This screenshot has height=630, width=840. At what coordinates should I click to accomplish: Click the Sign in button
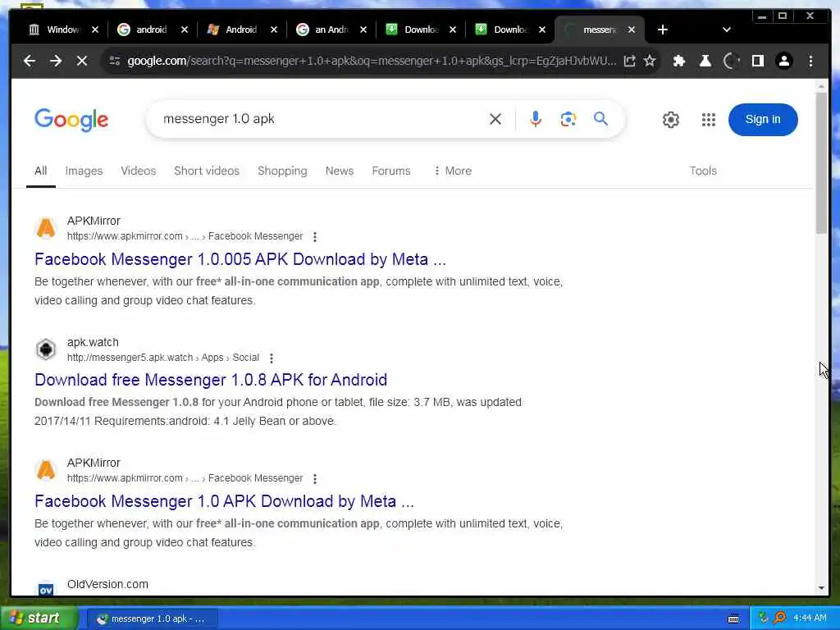tap(763, 120)
